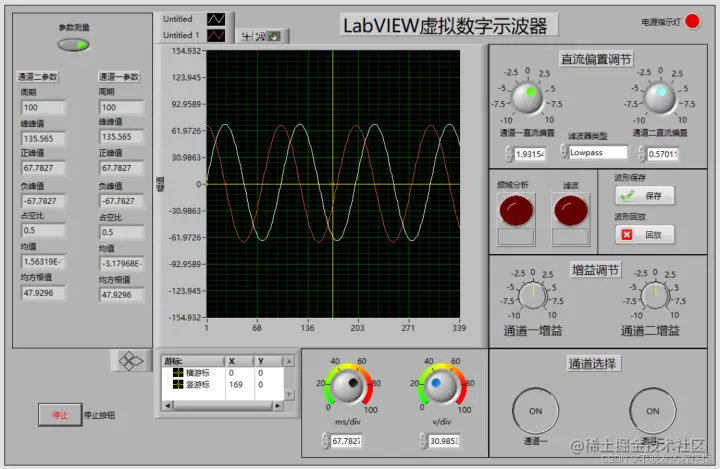Toggle 通道一 ON channel button
The image size is (720, 469).
(535, 411)
